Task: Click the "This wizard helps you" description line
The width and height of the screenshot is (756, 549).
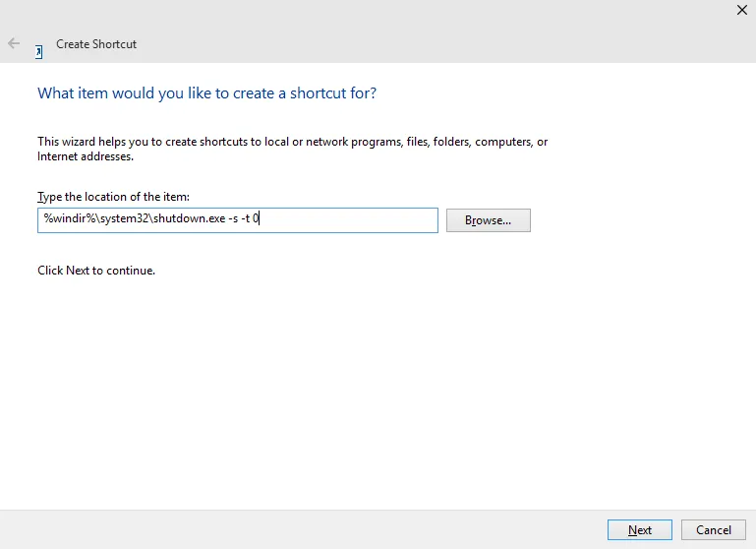Action: (292, 142)
